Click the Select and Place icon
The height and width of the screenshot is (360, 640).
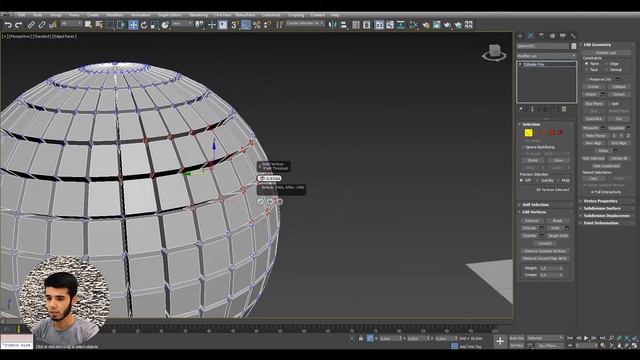[x=165, y=25]
